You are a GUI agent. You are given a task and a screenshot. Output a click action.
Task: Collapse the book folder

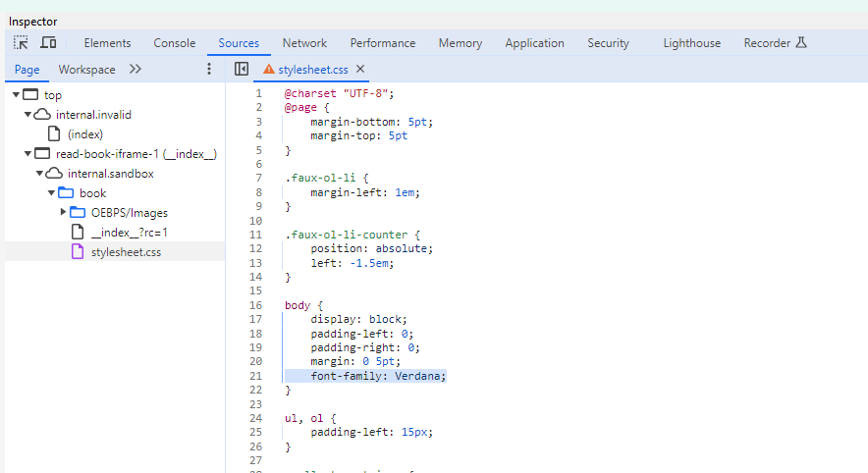pyautogui.click(x=52, y=193)
